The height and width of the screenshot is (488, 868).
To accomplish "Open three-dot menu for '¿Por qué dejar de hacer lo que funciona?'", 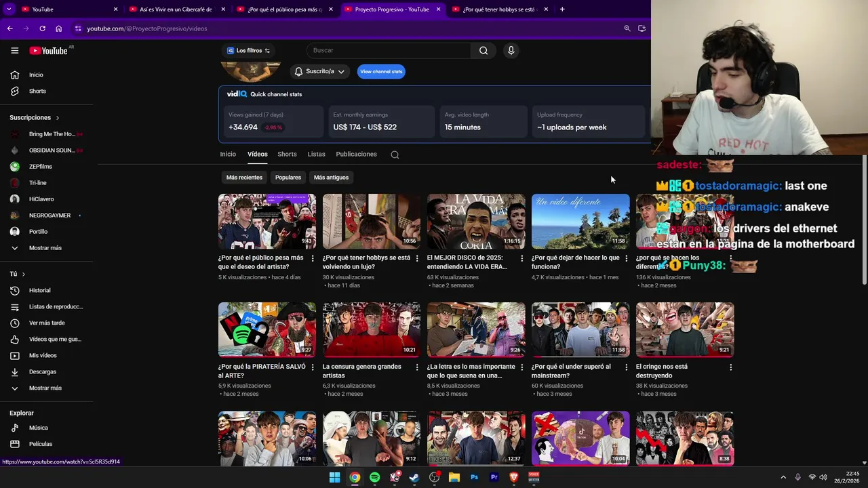I will coord(626,258).
